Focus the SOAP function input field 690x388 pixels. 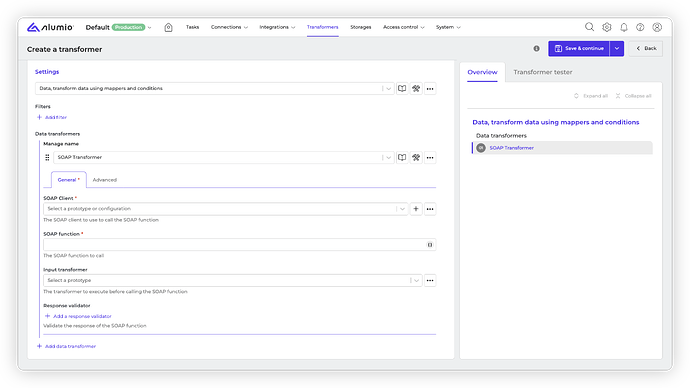click(239, 245)
